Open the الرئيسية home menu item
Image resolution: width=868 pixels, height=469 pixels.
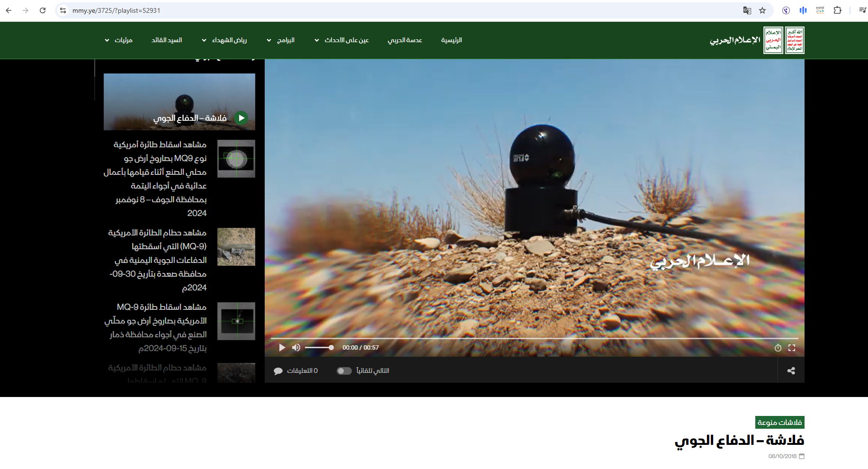point(451,40)
